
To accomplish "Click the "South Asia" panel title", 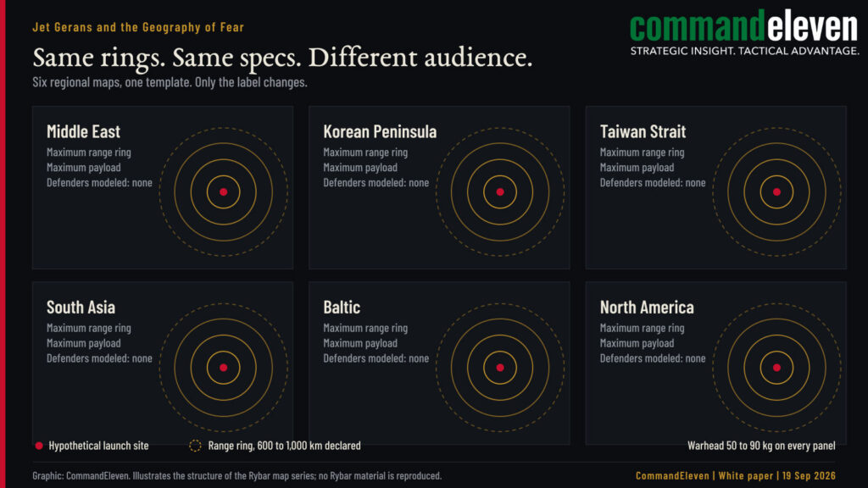I will [x=81, y=307].
